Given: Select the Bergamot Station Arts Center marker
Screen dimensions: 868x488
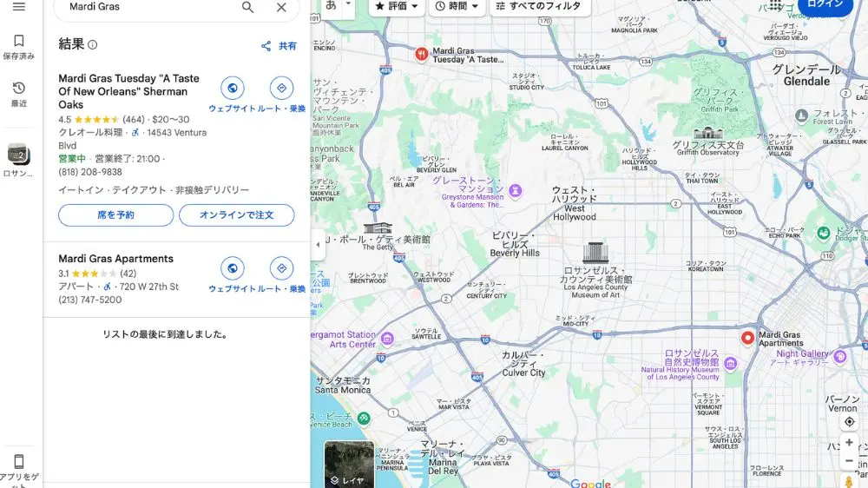Looking at the screenshot, I should pos(387,339).
